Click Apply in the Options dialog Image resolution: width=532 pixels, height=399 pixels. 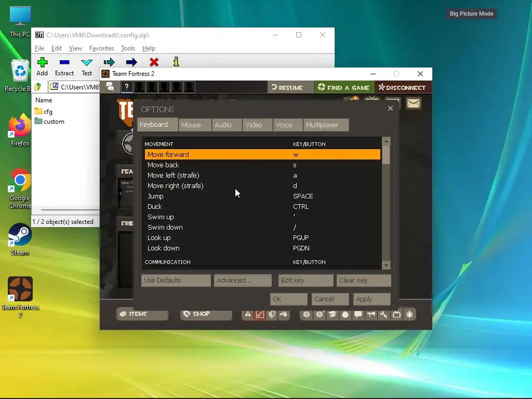pyautogui.click(x=372, y=299)
